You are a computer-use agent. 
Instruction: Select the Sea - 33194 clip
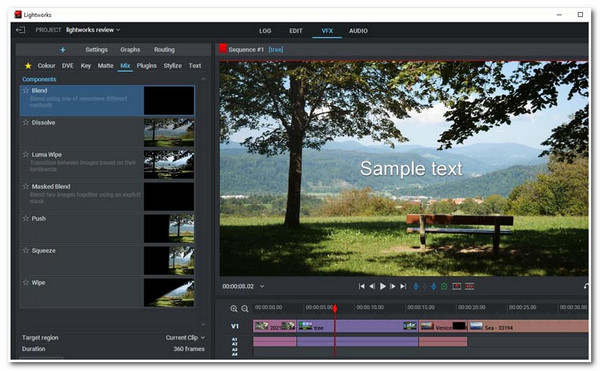click(528, 326)
